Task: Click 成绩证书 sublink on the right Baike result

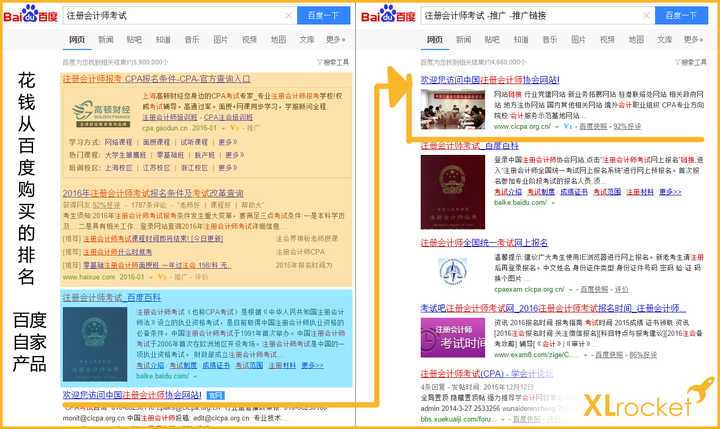Action: [x=574, y=192]
